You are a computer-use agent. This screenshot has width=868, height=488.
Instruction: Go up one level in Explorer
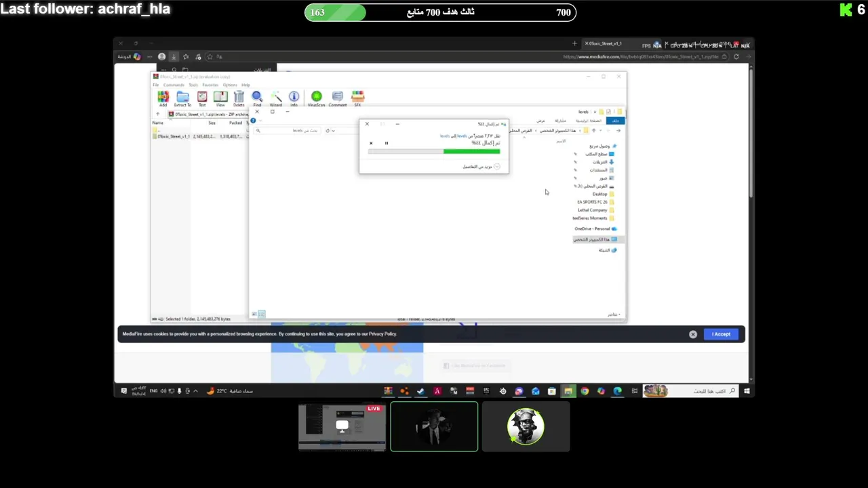[x=594, y=130]
